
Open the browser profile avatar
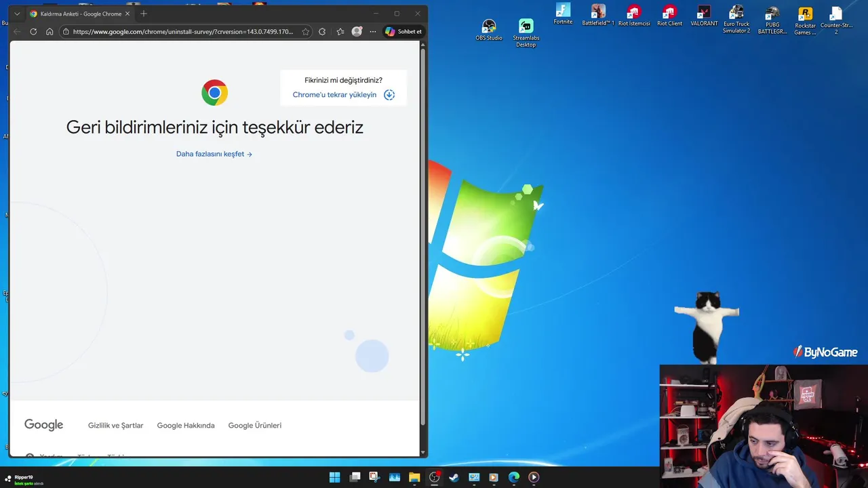357,31
